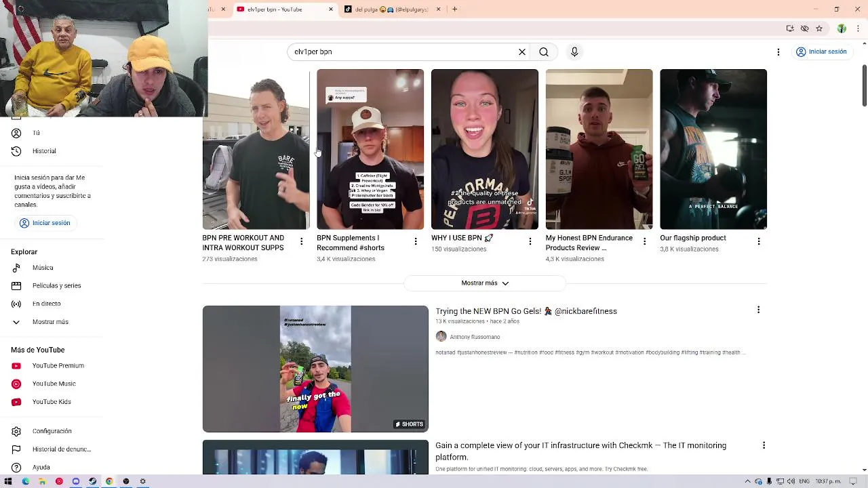Open the Checkmk ad title link
868x488 pixels.
pyautogui.click(x=580, y=451)
